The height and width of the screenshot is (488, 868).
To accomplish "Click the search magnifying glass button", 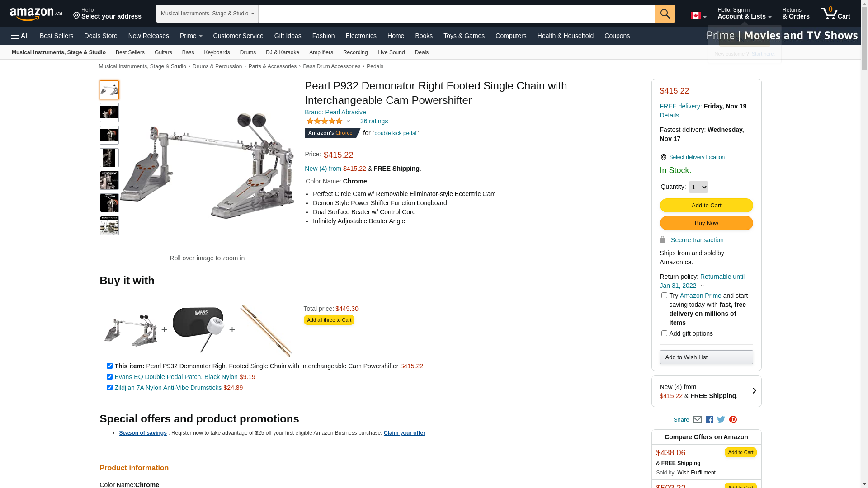I will coord(665,14).
